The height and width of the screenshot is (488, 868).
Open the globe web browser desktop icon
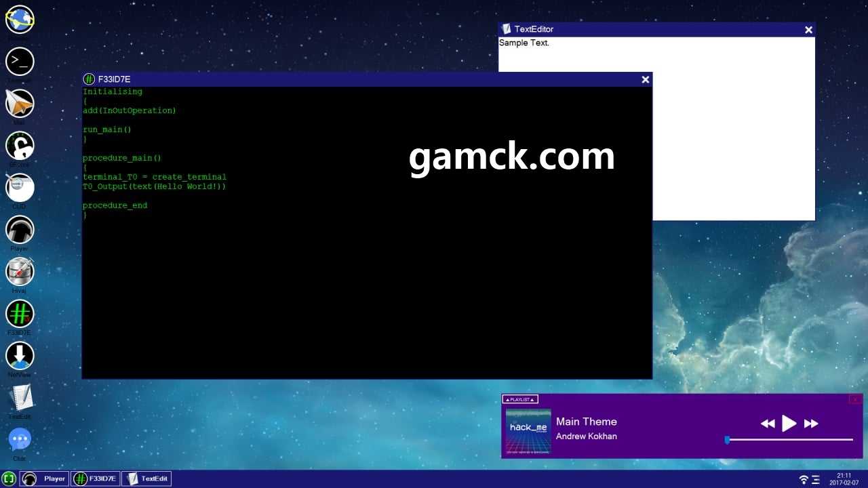pos(20,20)
